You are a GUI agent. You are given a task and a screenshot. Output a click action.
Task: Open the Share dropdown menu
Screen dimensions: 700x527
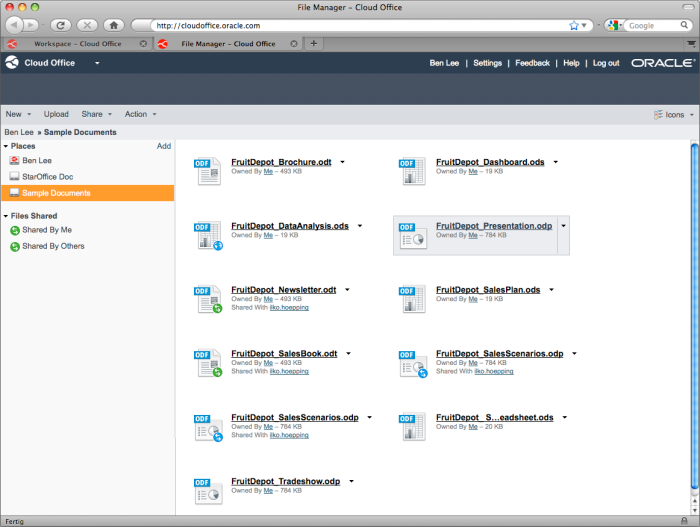[x=96, y=114]
